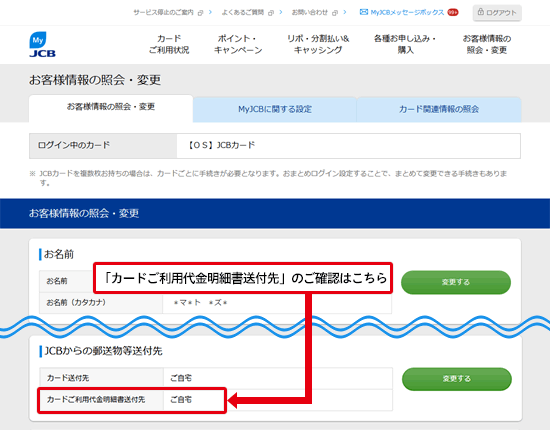The image size is (550, 430).
Task: Open the ポイント・キャンペーン menu
Action: tap(238, 44)
